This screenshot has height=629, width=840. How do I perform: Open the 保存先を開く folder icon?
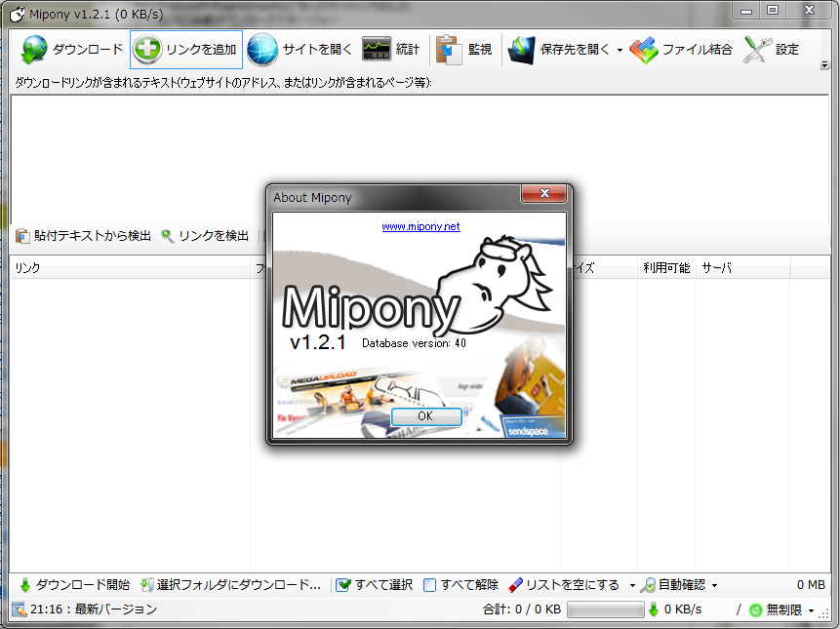[521, 50]
